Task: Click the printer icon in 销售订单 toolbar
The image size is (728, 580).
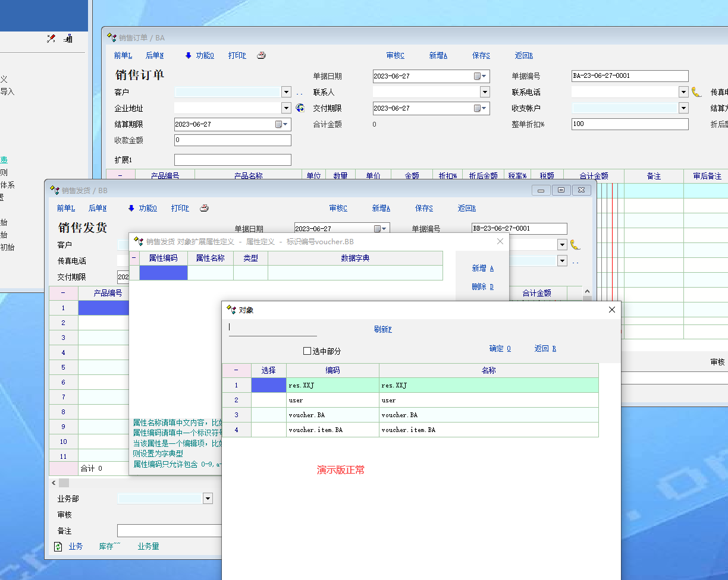Action: [x=261, y=55]
